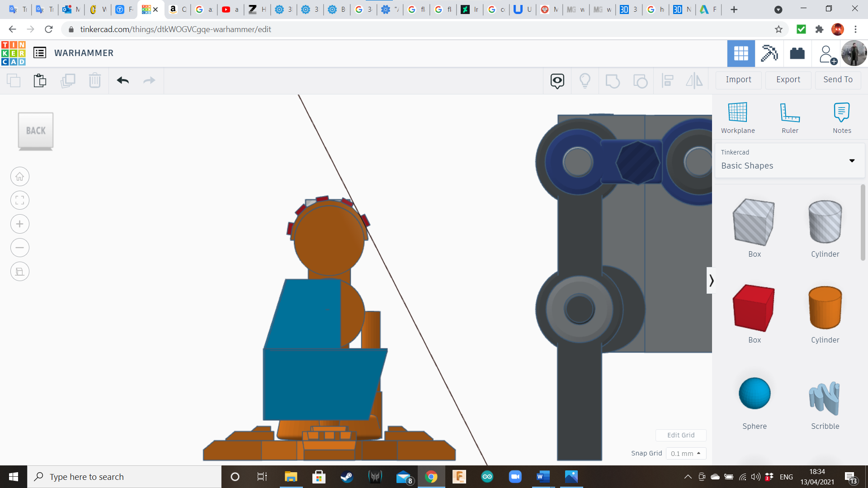Open the Export menu
Image resolution: width=868 pixels, height=488 pixels.
(x=788, y=80)
